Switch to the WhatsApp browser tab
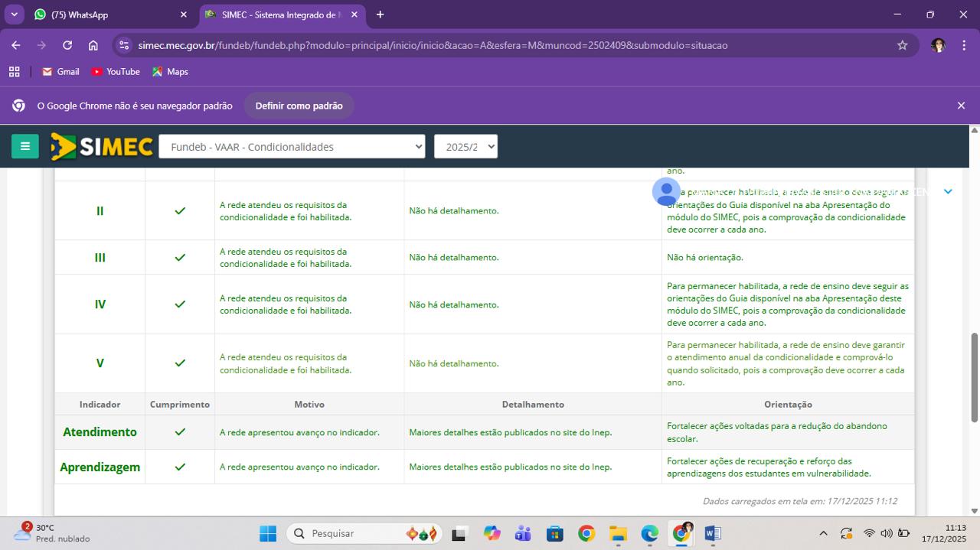The width and height of the screenshot is (980, 550). [111, 15]
